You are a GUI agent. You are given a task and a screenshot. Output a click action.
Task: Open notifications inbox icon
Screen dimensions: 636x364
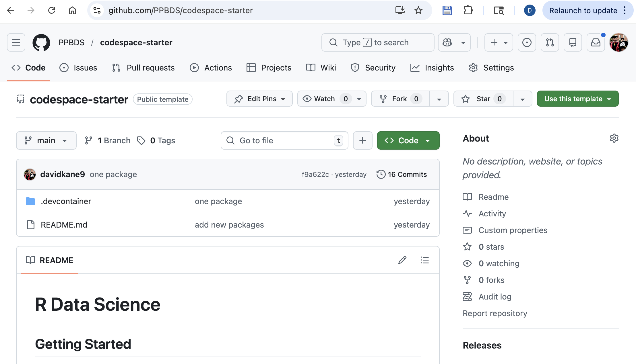click(596, 42)
